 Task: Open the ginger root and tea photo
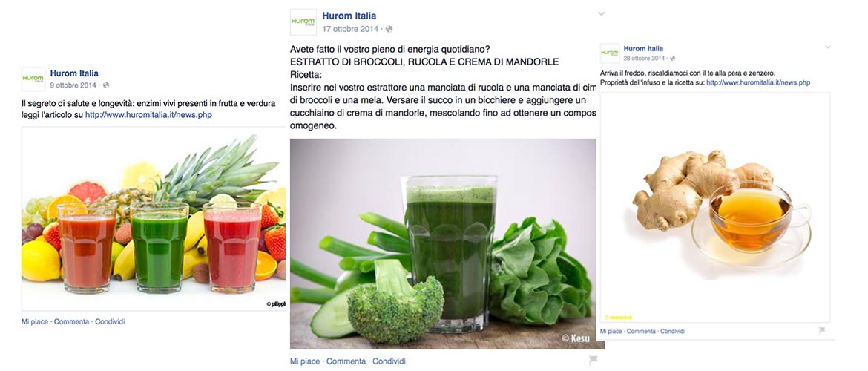pyautogui.click(x=715, y=208)
